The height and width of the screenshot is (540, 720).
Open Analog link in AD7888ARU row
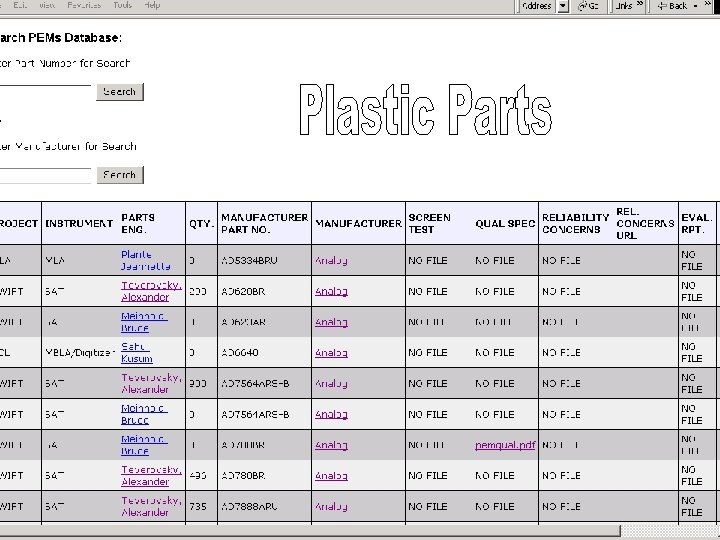coord(331,506)
